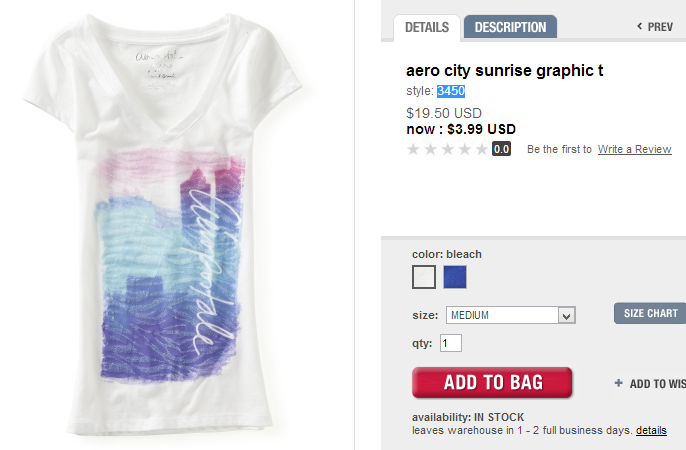The width and height of the screenshot is (686, 450).
Task: Click the size dropdown arrow
Action: pyautogui.click(x=567, y=315)
